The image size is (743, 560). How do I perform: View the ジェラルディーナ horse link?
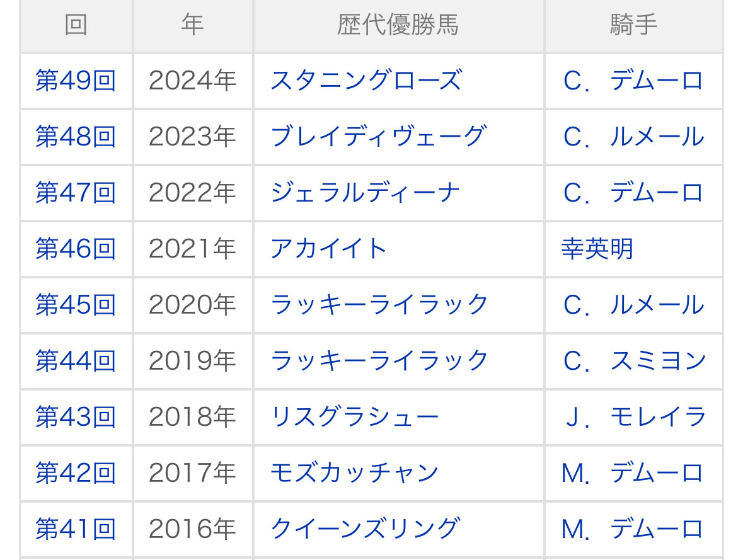click(x=366, y=193)
